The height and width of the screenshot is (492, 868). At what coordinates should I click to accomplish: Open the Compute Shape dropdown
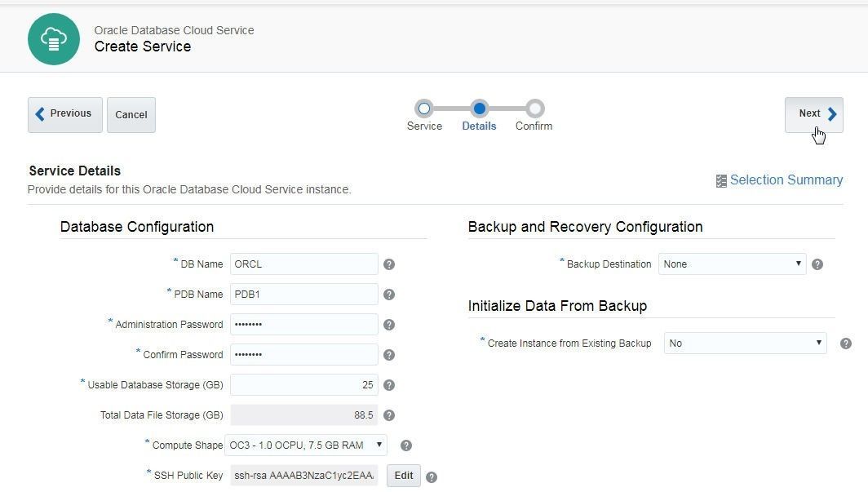click(306, 445)
